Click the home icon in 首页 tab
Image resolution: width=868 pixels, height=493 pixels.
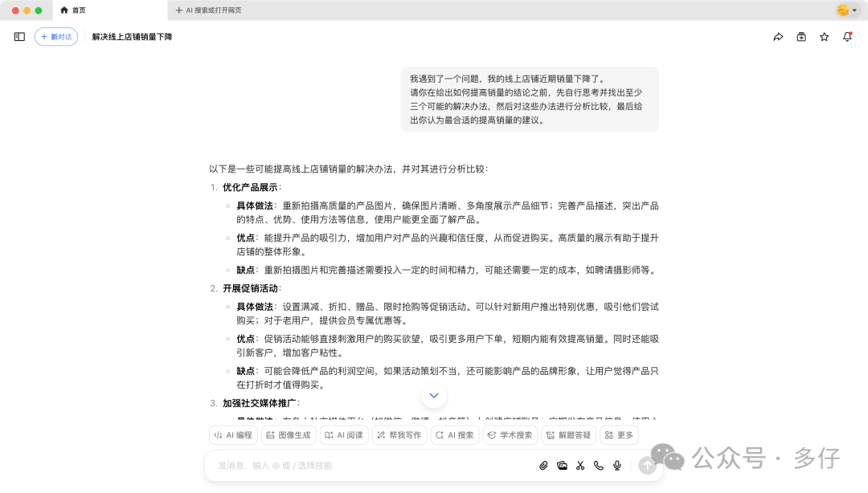tap(64, 10)
